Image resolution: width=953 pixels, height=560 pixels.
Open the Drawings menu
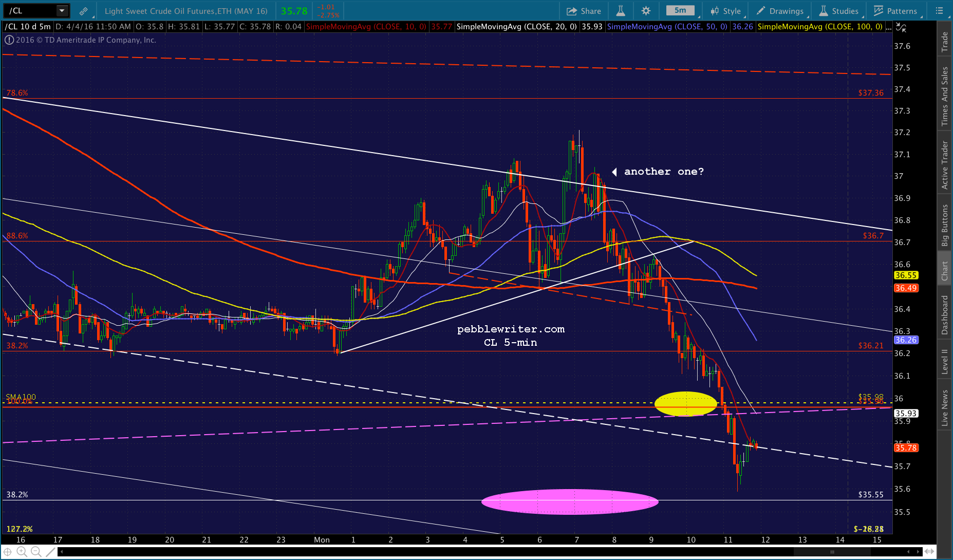779,11
